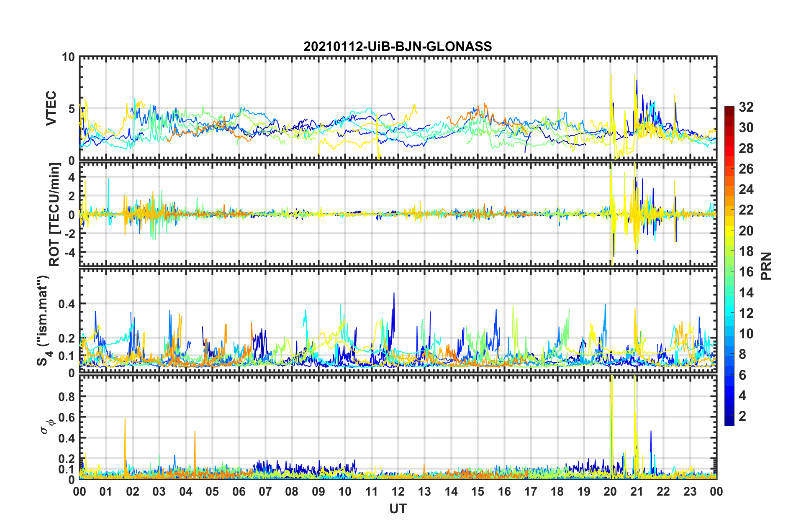Click the 06 hour tick on UT axis
Screen dimensions: 796x532
click(239, 491)
